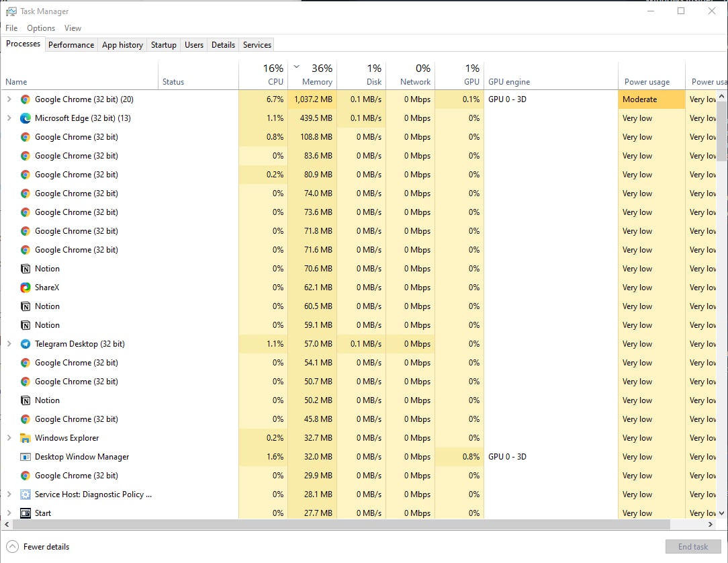Sort processes by the Name column
Image resolution: width=728 pixels, height=563 pixels.
click(x=79, y=76)
